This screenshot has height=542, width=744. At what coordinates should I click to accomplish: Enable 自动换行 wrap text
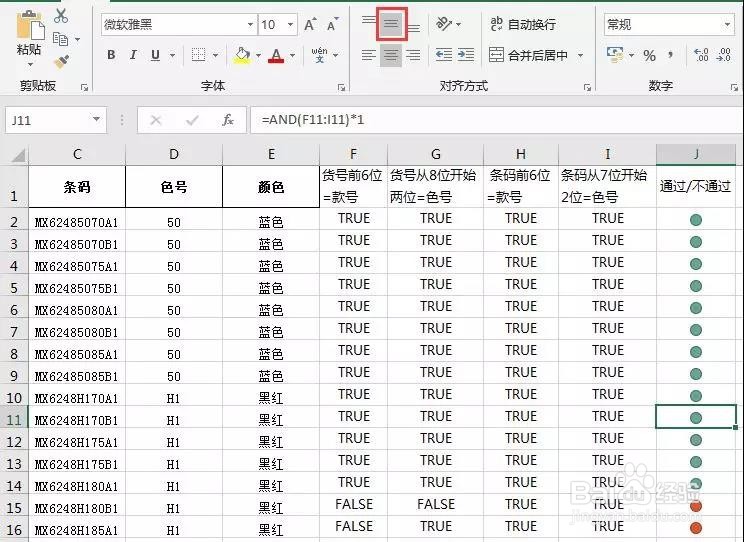[522, 24]
